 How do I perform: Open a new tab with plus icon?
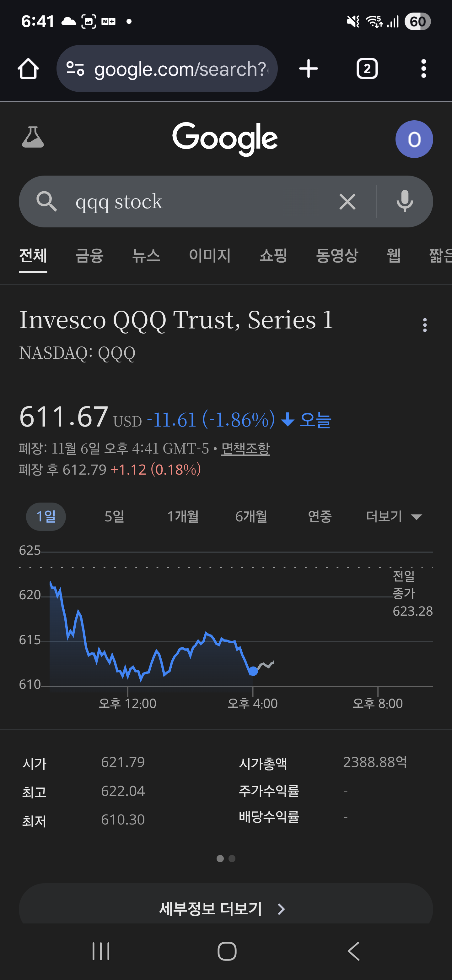click(308, 69)
